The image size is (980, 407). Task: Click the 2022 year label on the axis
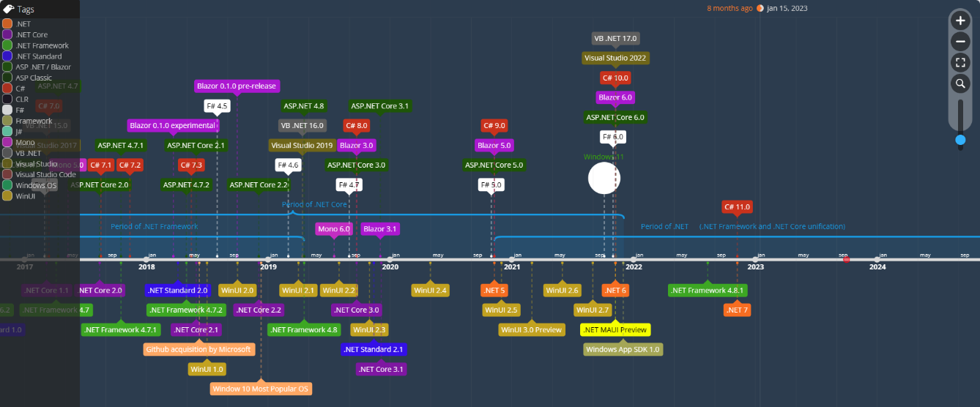point(634,267)
